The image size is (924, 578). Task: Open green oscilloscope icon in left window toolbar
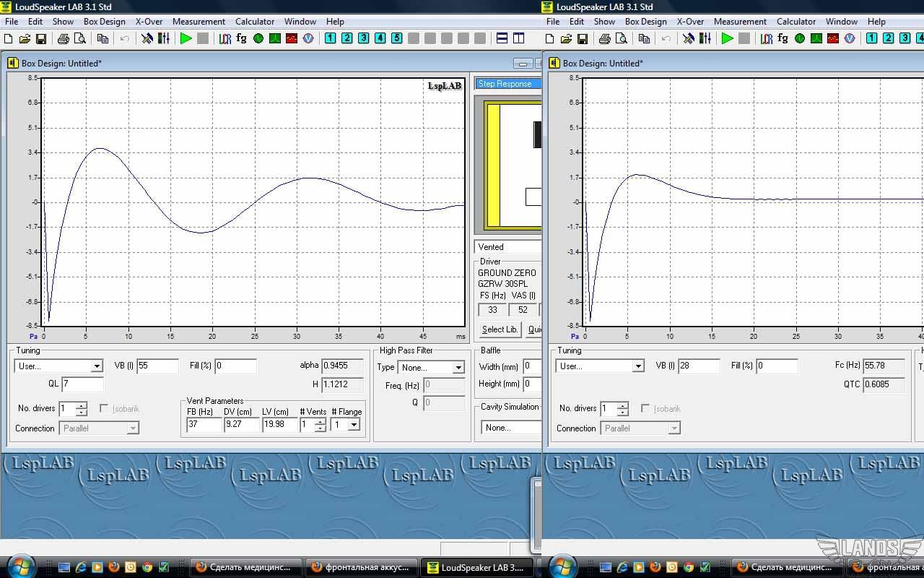click(x=258, y=38)
